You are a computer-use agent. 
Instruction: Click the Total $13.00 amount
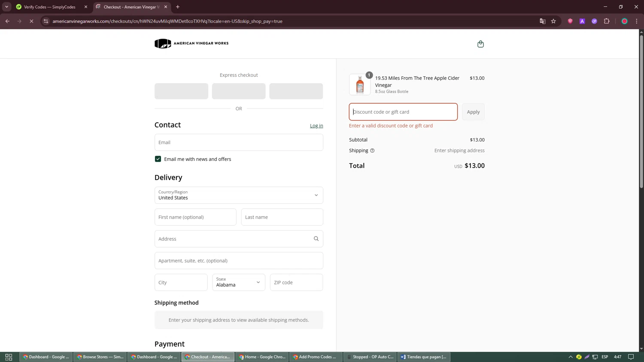point(474,166)
